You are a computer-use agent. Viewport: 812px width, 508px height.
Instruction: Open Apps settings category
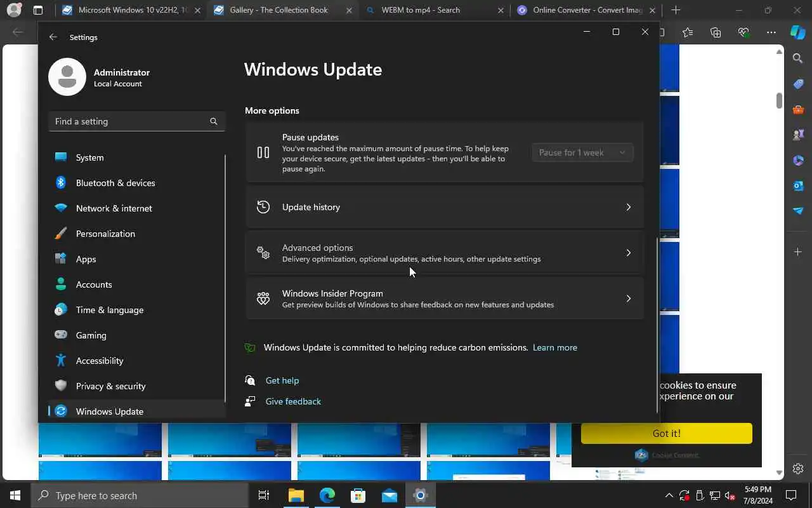tap(136, 259)
